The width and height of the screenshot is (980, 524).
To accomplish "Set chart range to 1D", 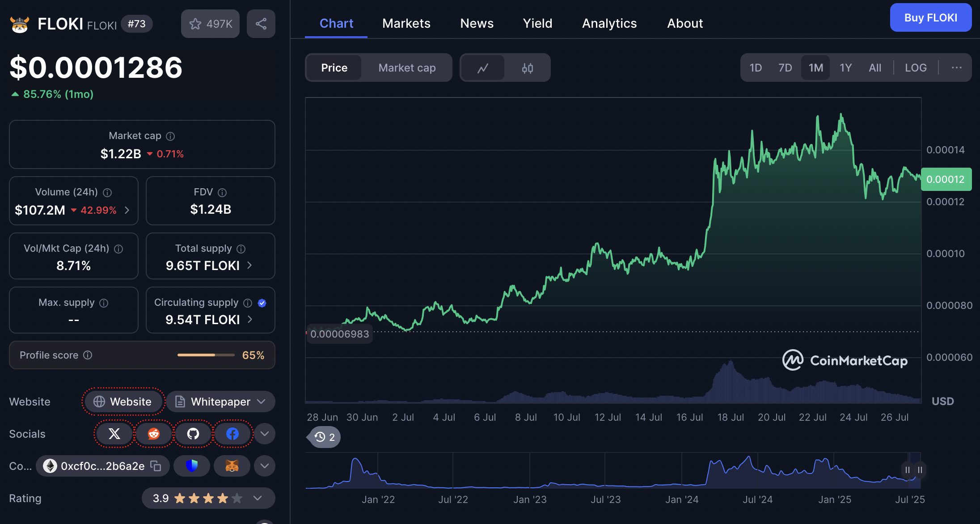I will [x=756, y=68].
